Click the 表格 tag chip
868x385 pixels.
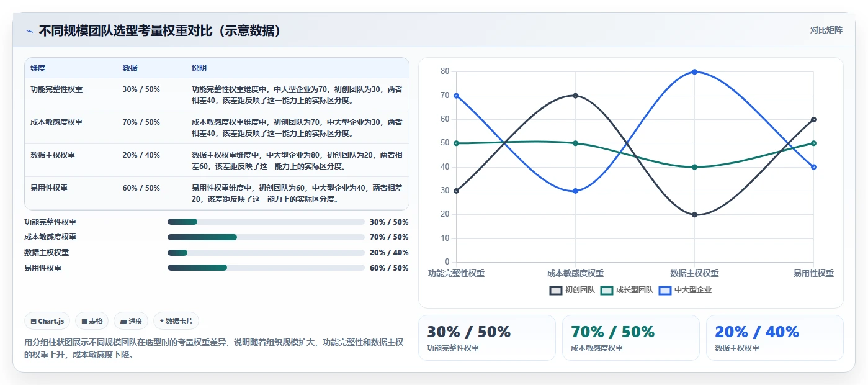(x=92, y=321)
